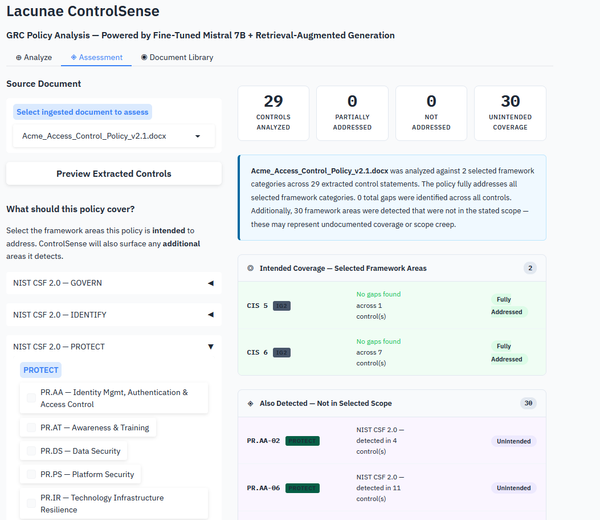The image size is (600, 520).
Task: Click 'Select ingested document to assess' label
Action: (x=82, y=112)
